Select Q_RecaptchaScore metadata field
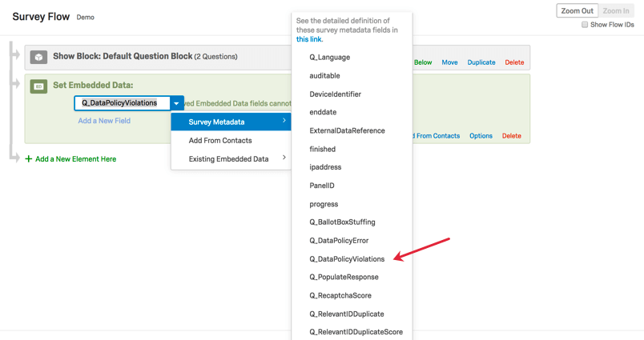The image size is (644, 340). coord(340,295)
